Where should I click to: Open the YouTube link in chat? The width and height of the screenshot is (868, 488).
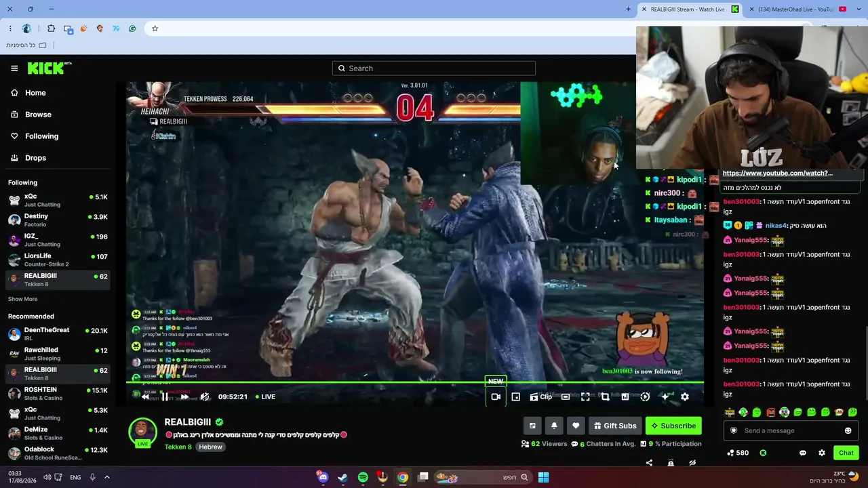pos(777,174)
